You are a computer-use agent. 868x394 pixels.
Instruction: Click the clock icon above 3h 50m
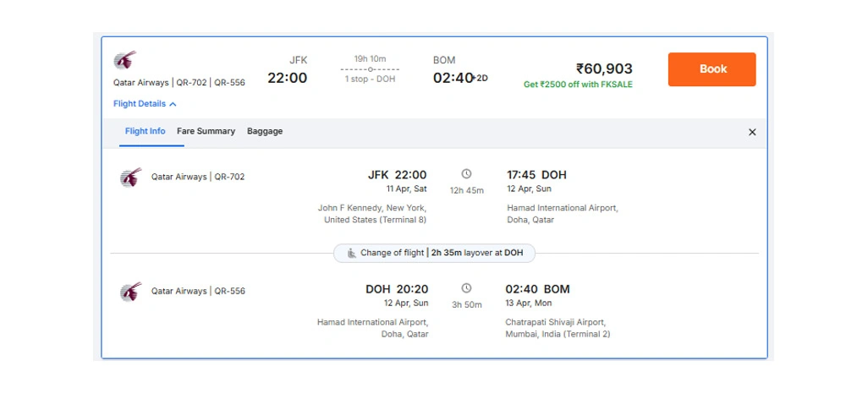pyautogui.click(x=467, y=288)
